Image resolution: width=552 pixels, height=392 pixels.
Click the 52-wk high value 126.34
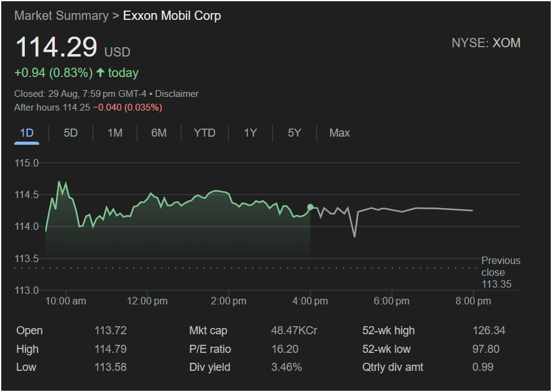[x=489, y=330]
